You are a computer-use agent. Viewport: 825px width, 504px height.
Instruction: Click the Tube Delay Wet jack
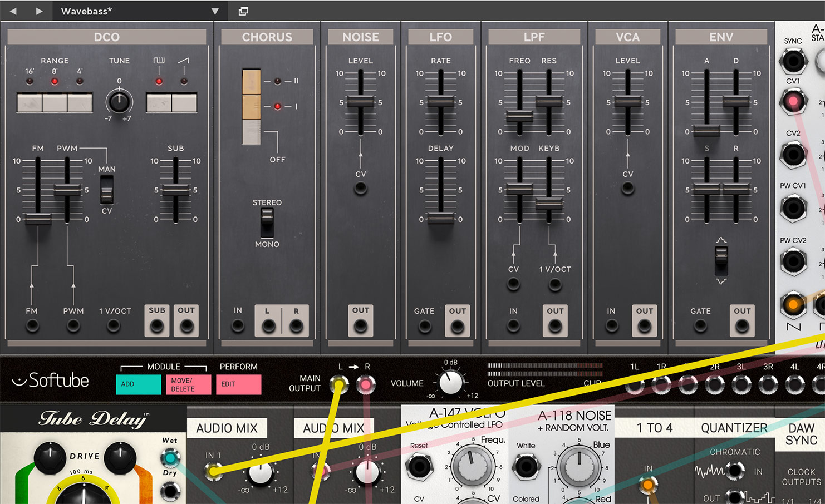[170, 458]
